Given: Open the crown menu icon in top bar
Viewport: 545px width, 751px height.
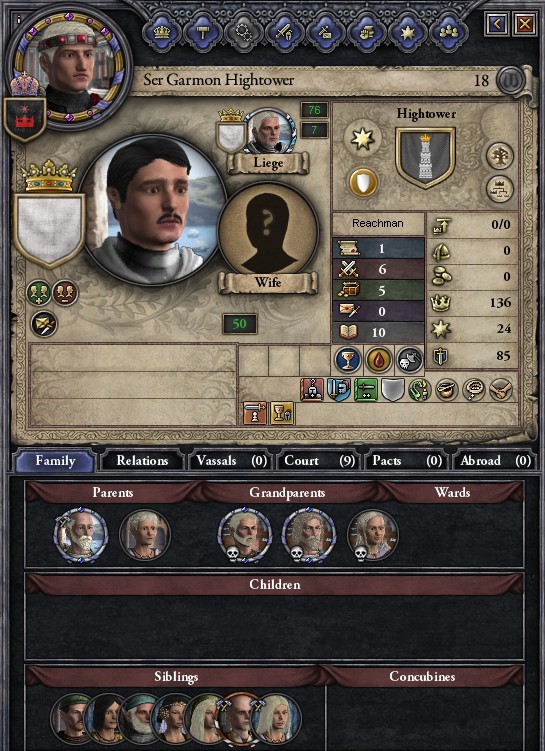Looking at the screenshot, I should [161, 32].
